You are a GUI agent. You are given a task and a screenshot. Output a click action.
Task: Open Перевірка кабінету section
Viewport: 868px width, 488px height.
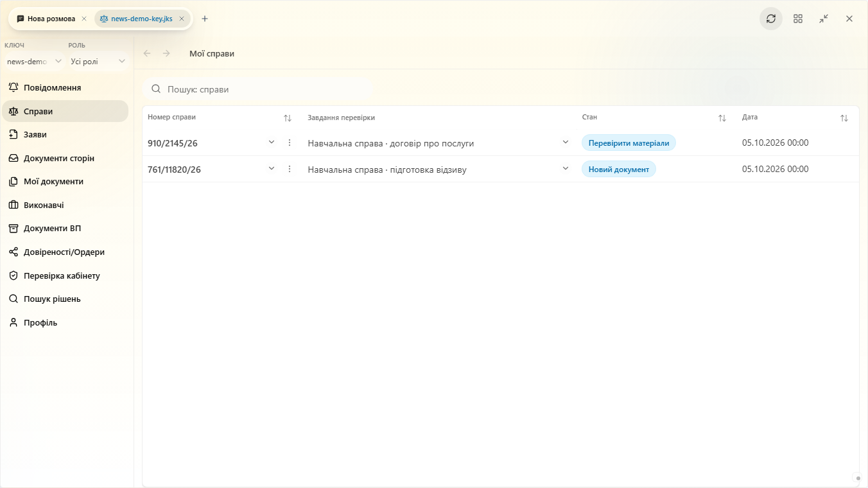(65, 275)
